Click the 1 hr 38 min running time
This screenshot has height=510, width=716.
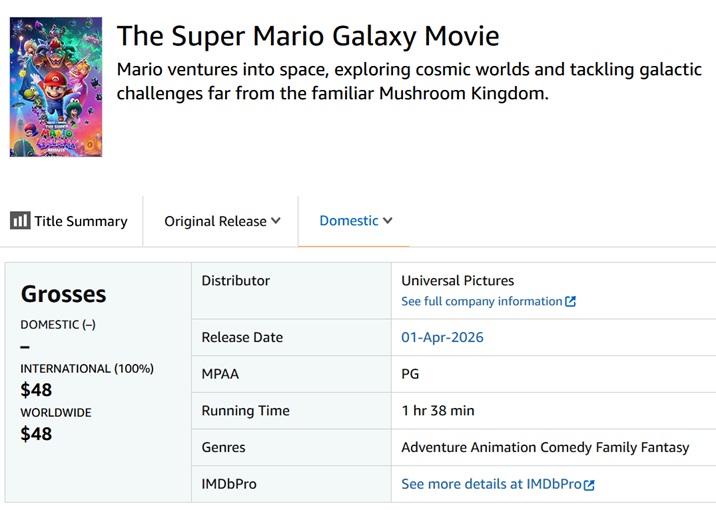[438, 410]
